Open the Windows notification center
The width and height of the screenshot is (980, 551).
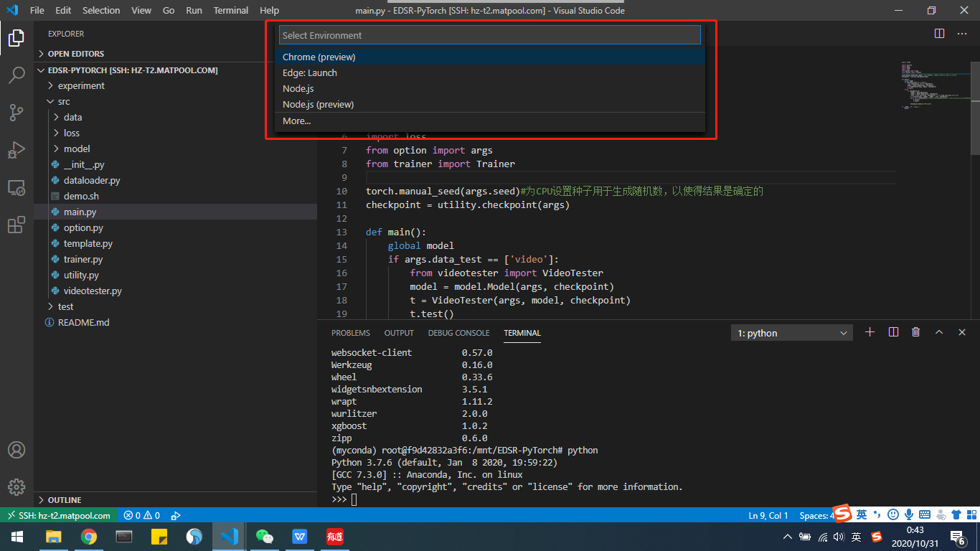(x=957, y=537)
